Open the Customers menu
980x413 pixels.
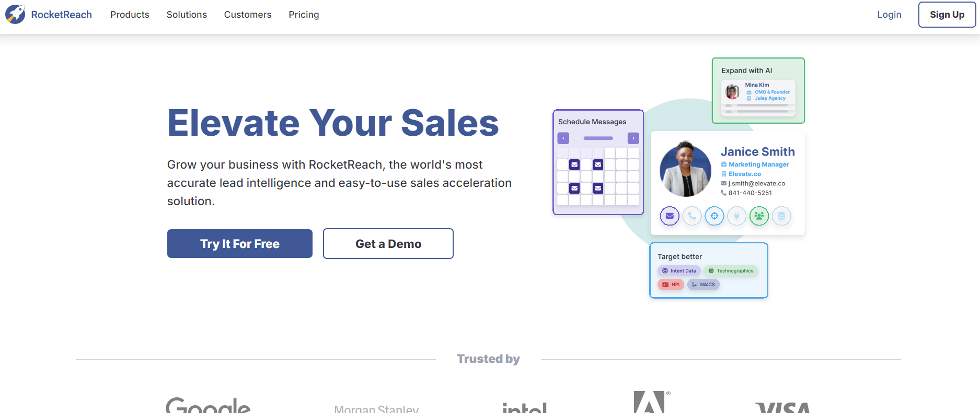click(x=248, y=15)
